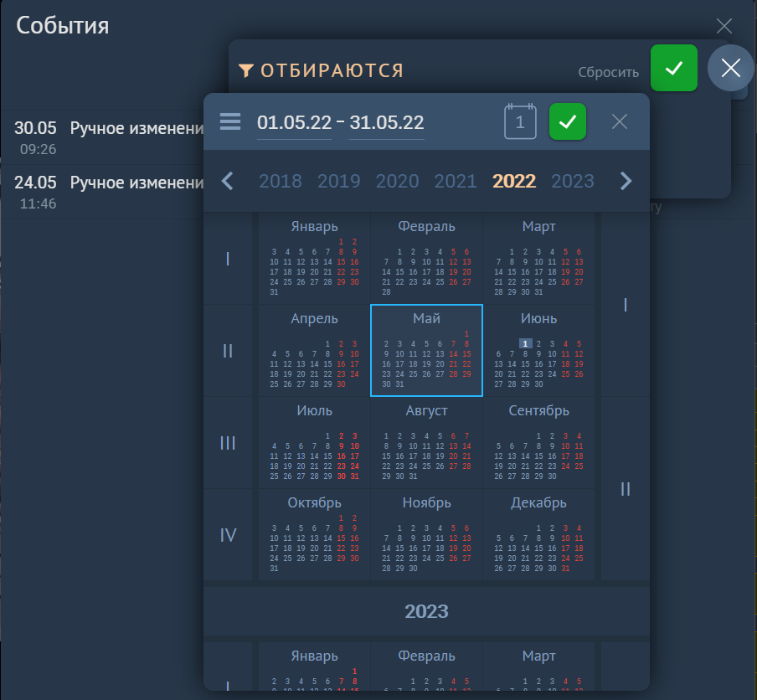Select year 2019
This screenshot has width=757, height=700.
[x=339, y=181]
